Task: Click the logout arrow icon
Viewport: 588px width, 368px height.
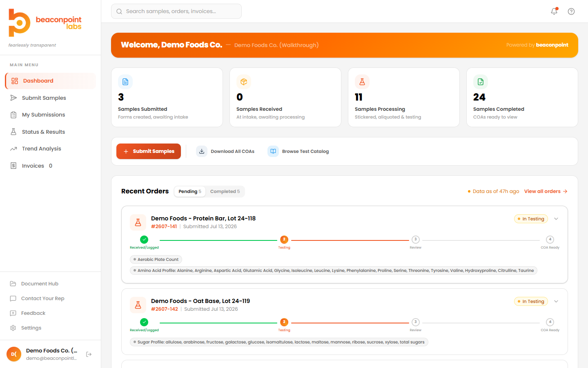Action: (x=89, y=354)
